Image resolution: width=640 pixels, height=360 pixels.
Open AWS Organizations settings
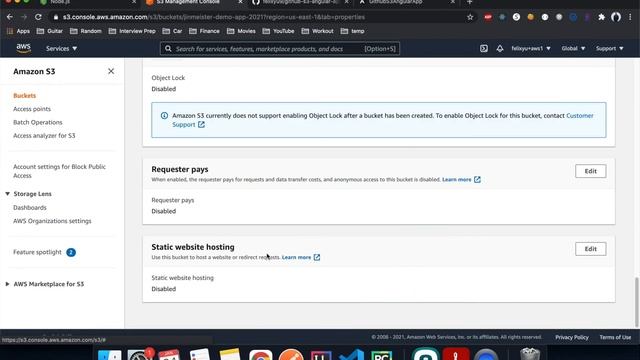click(x=52, y=221)
